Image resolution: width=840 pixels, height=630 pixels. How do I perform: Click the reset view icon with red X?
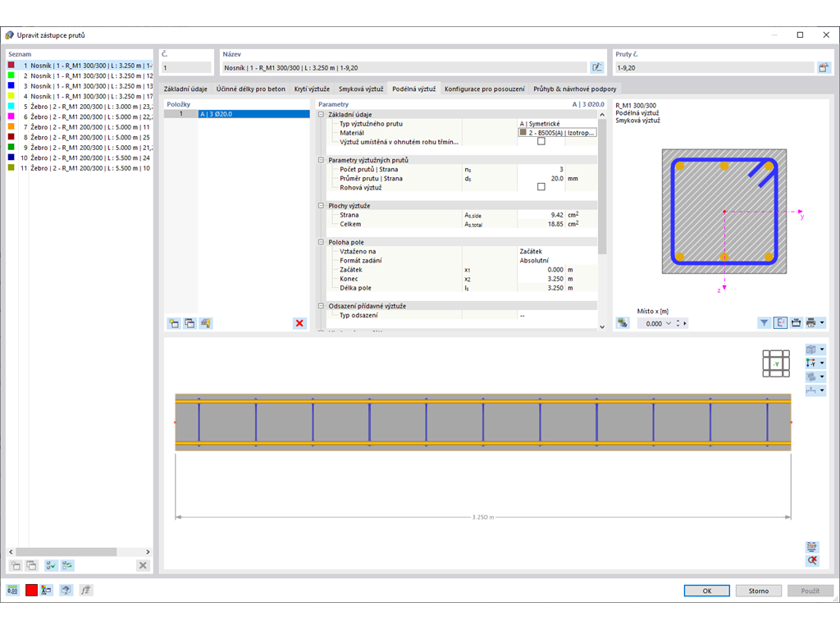click(x=812, y=560)
